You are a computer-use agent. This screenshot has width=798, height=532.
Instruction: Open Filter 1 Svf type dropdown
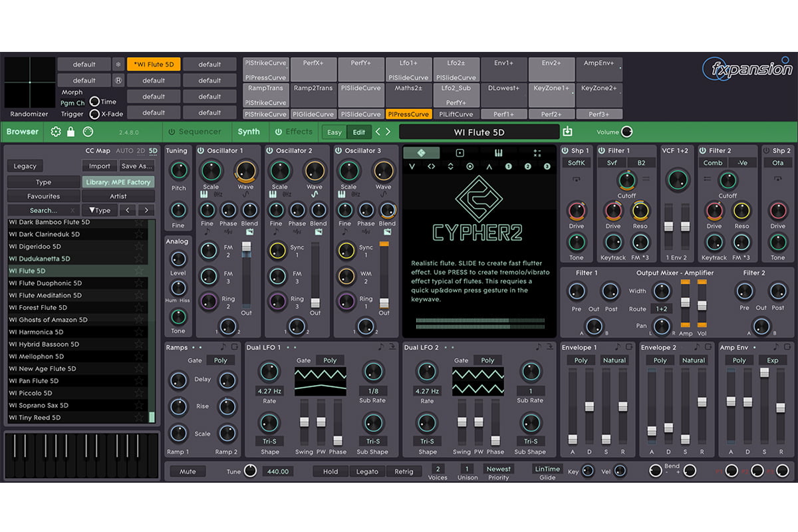click(x=611, y=163)
